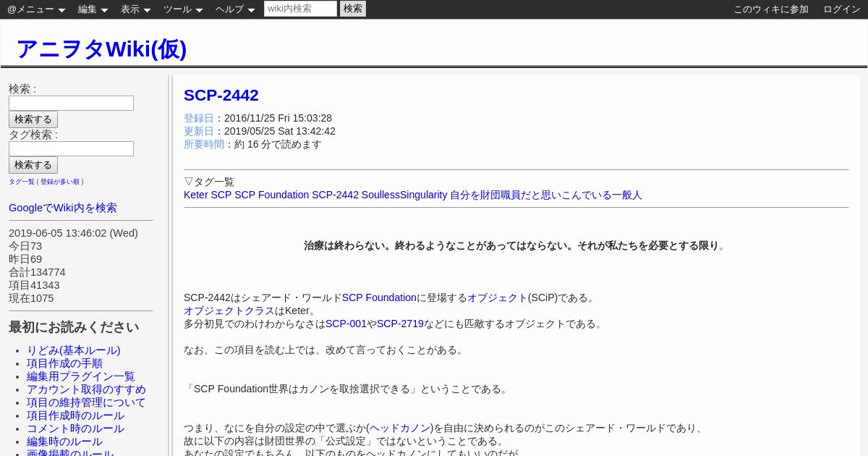Click 検索する button under 検索 field
Viewport: 868px width, 456px height.
click(33, 119)
